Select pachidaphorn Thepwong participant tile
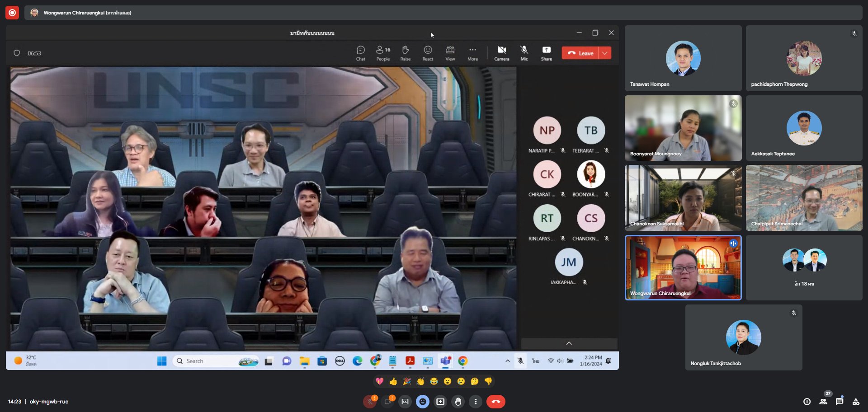This screenshot has height=412, width=868. coord(804,58)
